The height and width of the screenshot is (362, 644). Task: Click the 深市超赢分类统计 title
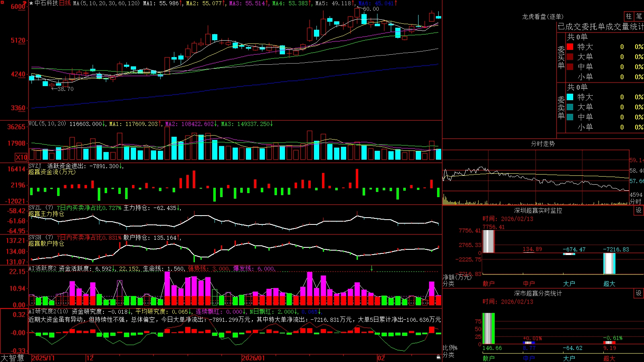pyautogui.click(x=538, y=293)
